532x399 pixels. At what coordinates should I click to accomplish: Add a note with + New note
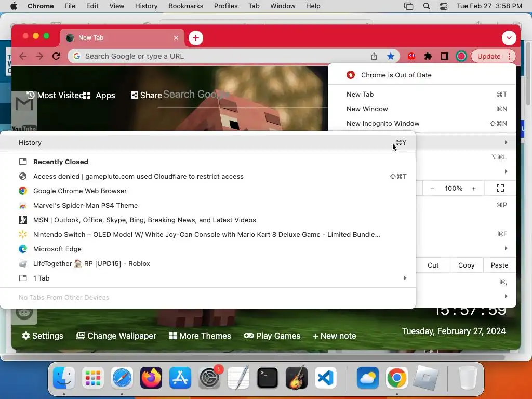334,336
